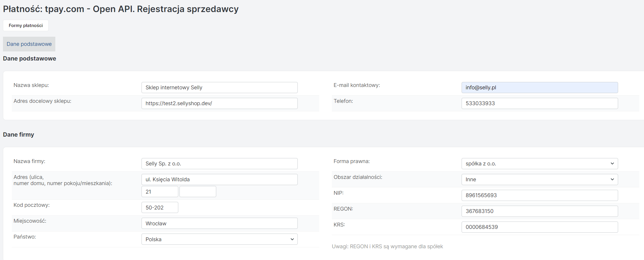Screen dimensions: 644x260
Task: Click the empty apartment number field
Action: [198, 192]
